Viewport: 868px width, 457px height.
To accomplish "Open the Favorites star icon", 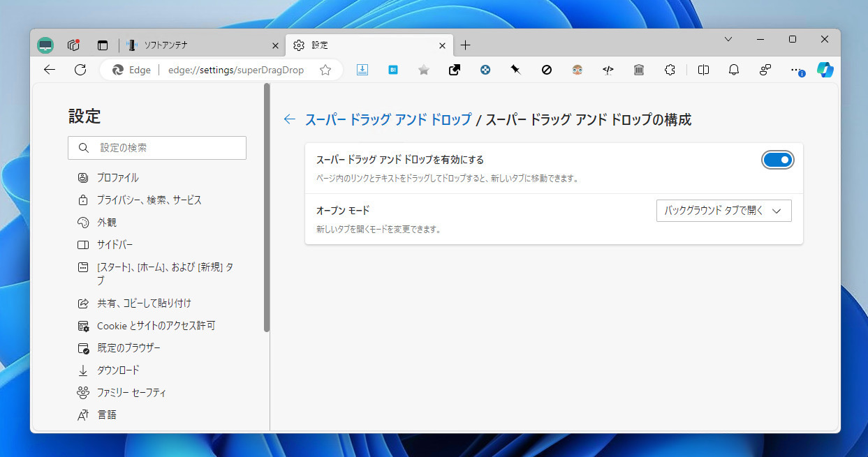I will point(423,70).
